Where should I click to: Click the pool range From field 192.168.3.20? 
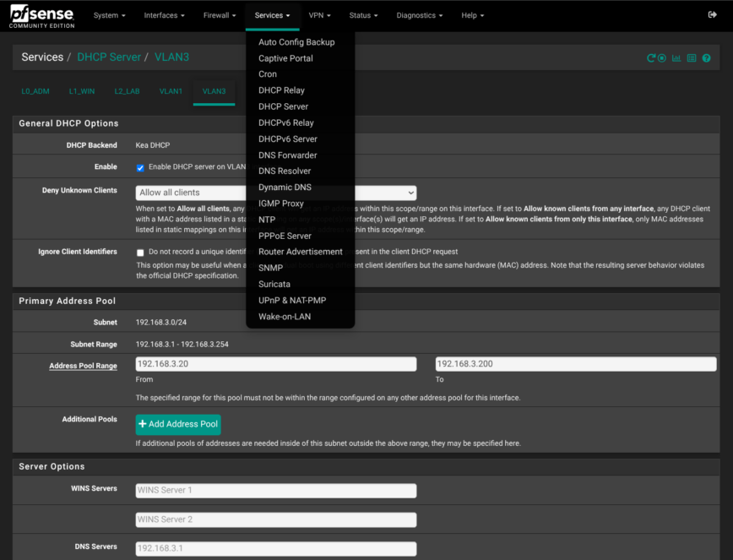[x=276, y=364]
